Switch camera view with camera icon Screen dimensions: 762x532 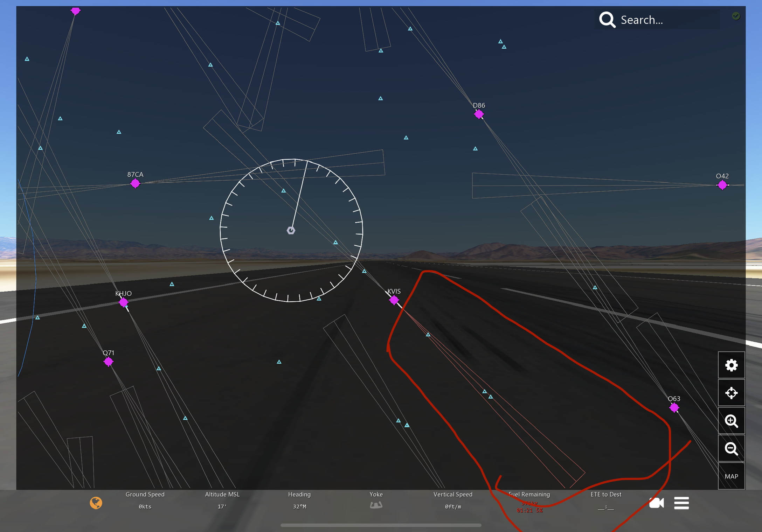click(x=656, y=503)
